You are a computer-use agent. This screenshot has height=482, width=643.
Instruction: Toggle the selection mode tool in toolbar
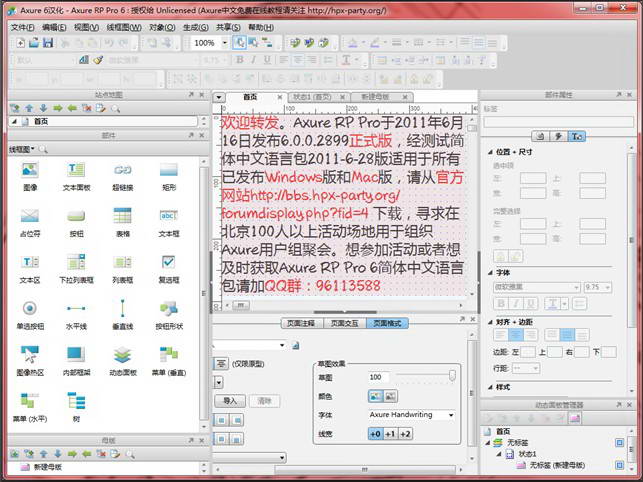tap(239, 43)
